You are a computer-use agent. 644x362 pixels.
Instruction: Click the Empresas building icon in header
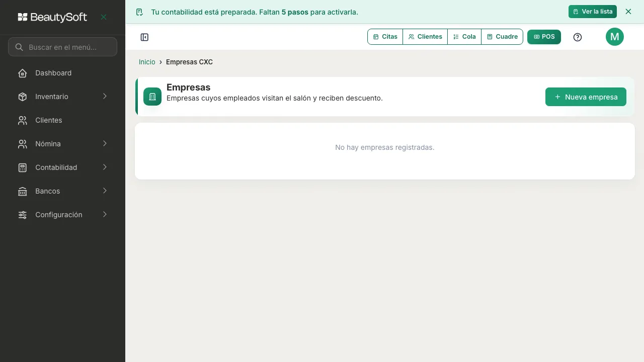point(152,97)
